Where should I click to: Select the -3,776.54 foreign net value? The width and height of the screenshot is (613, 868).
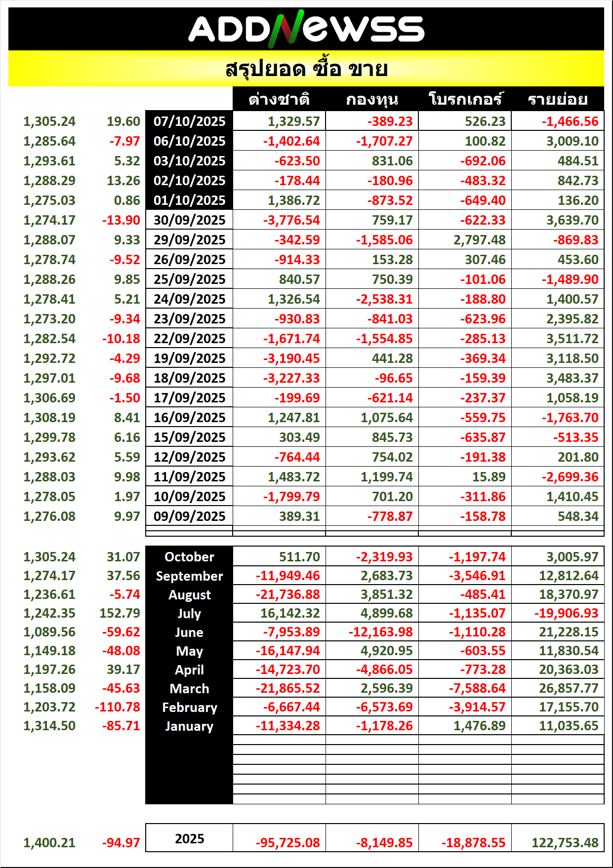pyautogui.click(x=291, y=220)
